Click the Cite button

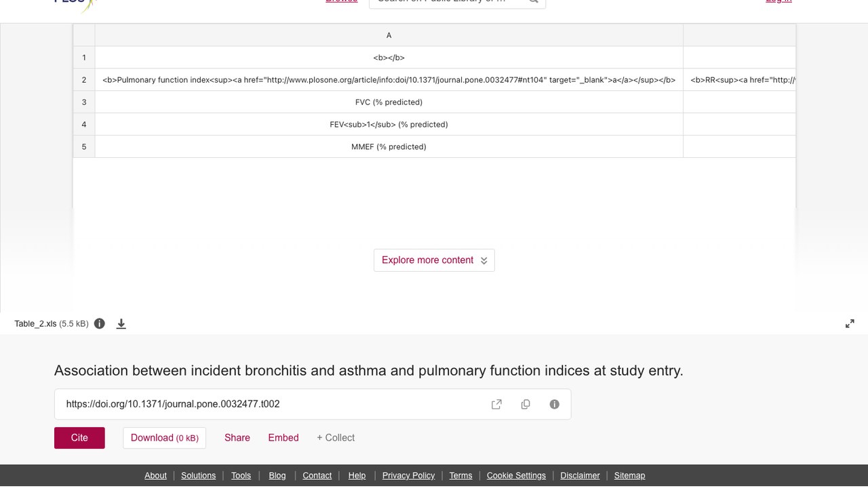(79, 438)
